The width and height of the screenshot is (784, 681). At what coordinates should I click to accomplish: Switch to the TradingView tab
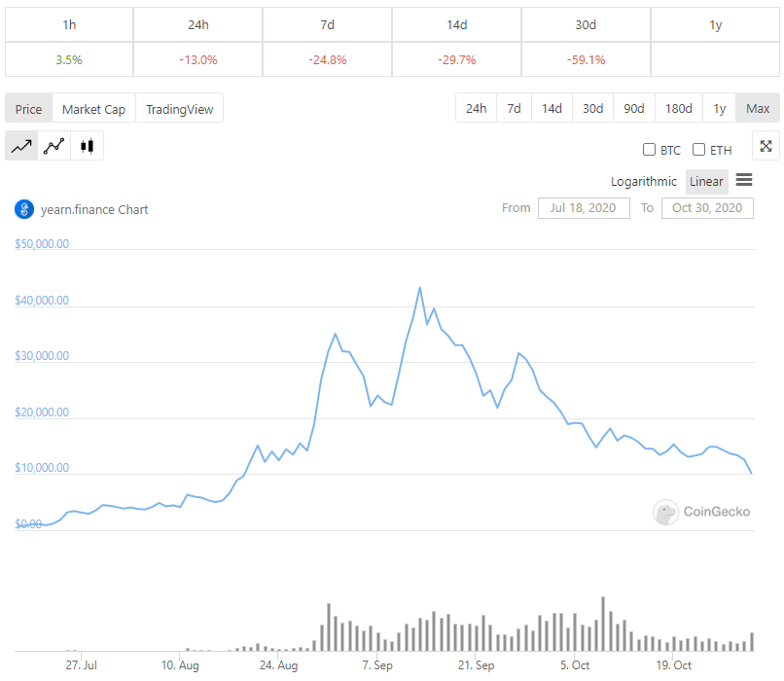180,109
